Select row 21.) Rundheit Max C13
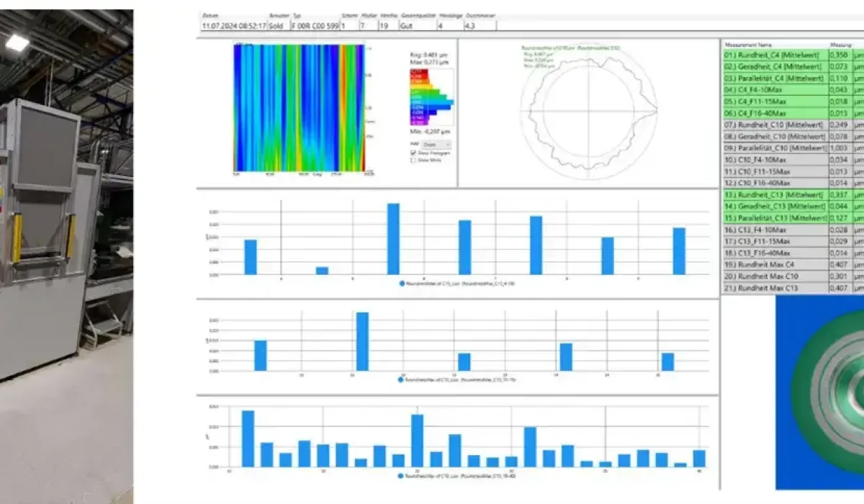 774,288
